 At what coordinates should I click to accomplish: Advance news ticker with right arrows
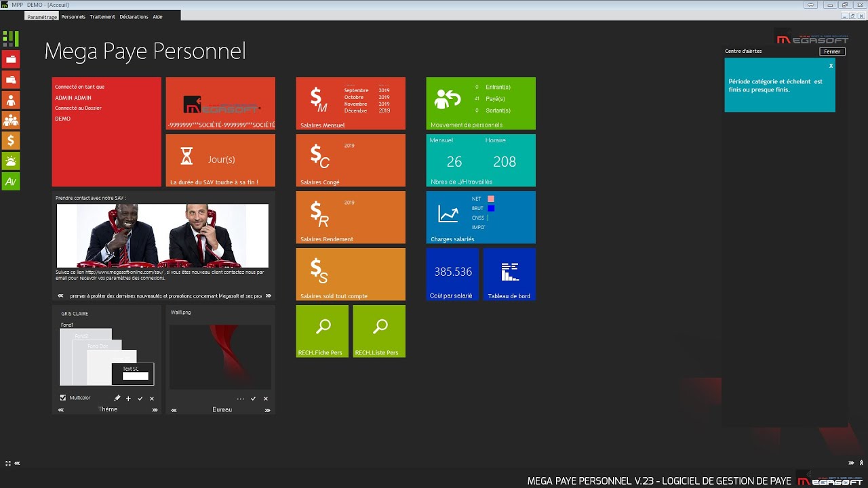268,296
